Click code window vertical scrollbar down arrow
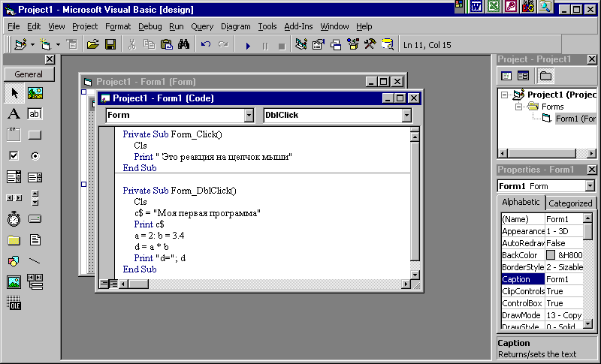 click(x=415, y=275)
